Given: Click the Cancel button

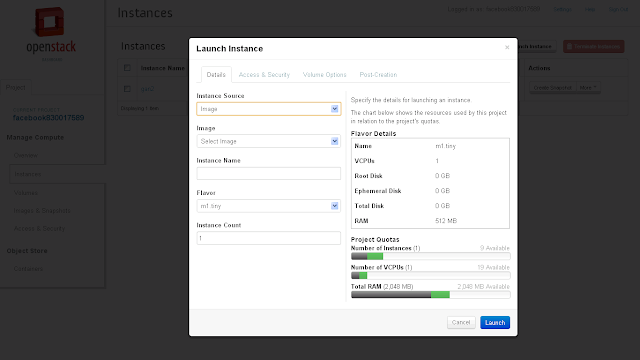Looking at the screenshot, I should point(461,322).
